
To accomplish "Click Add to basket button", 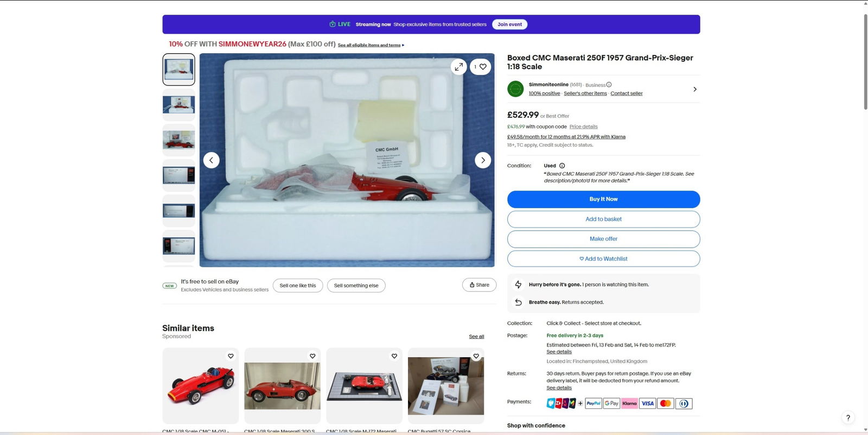I will 603,219.
